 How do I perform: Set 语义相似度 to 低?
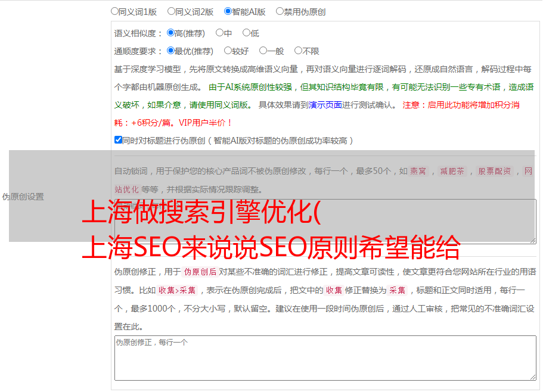246,33
